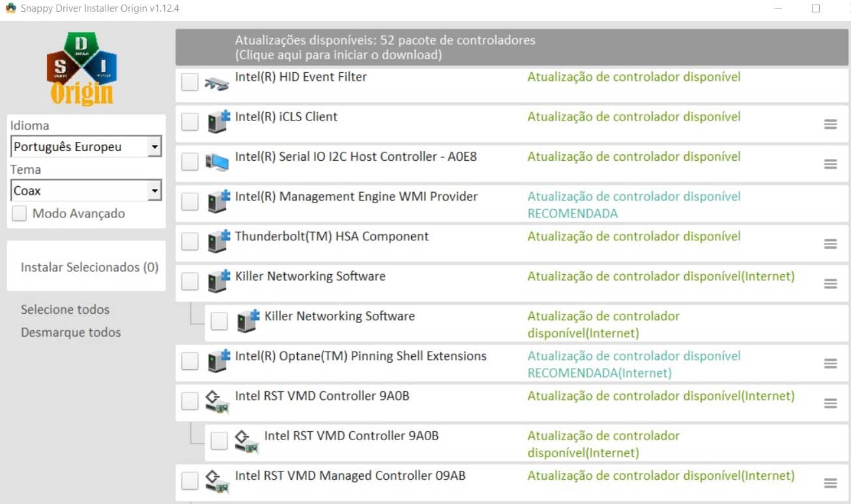Tick the Intel(R) HID Event Filter checkbox
851x504 pixels.
coord(190,82)
